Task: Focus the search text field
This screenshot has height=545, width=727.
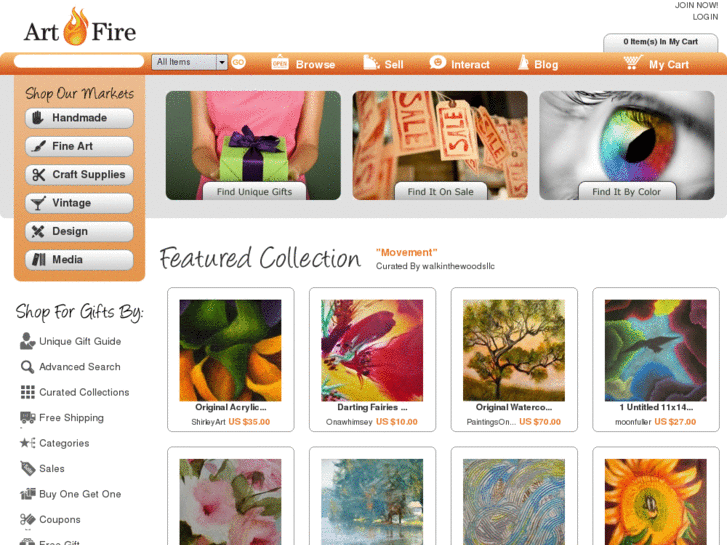Action: [79, 62]
